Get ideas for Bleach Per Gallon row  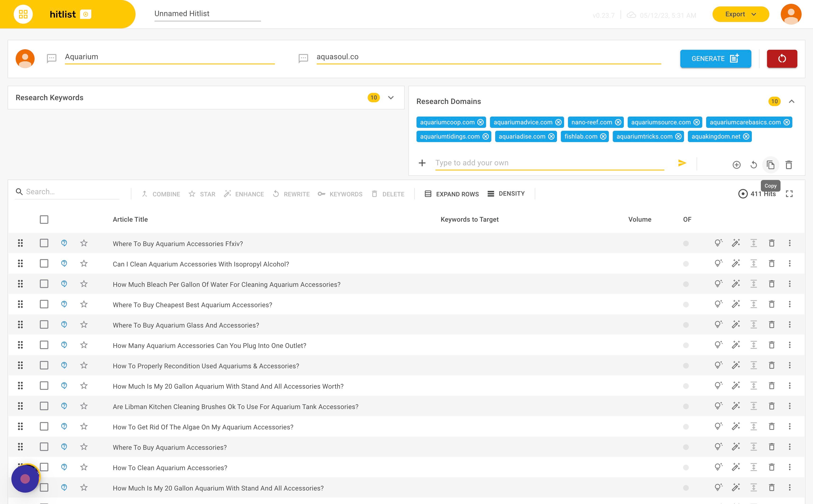[718, 284]
